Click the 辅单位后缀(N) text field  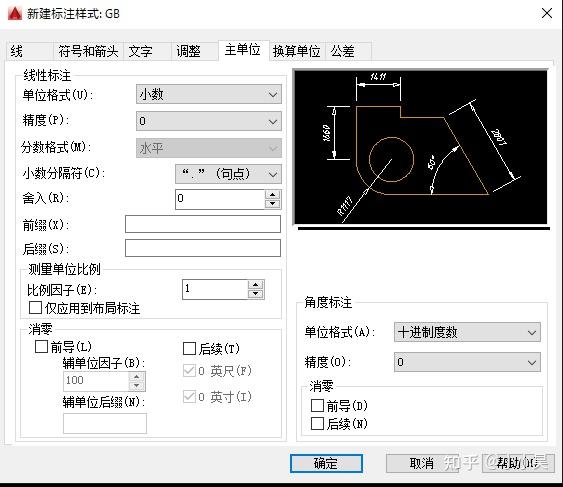coord(105,423)
